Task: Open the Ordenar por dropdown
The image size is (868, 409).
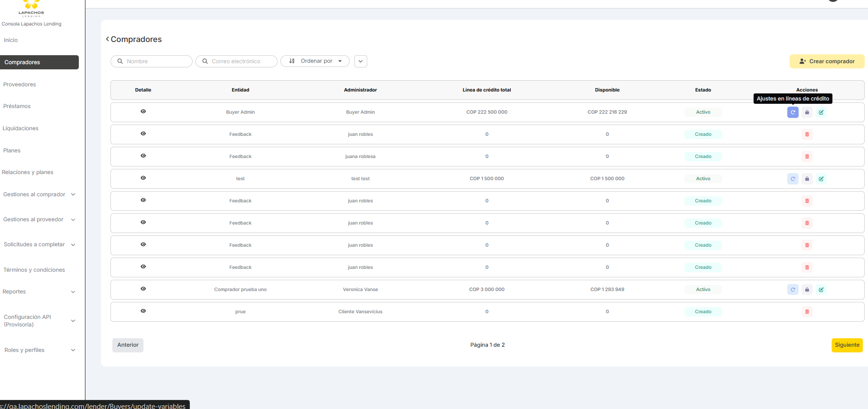Action: [x=315, y=61]
